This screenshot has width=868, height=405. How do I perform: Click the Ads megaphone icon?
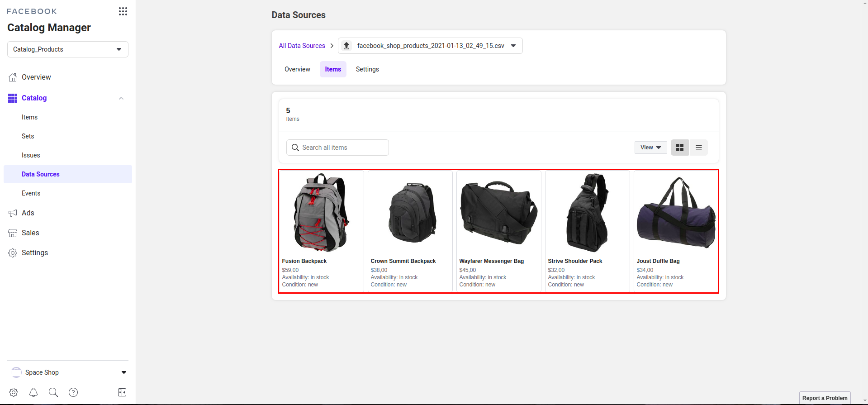tap(13, 213)
